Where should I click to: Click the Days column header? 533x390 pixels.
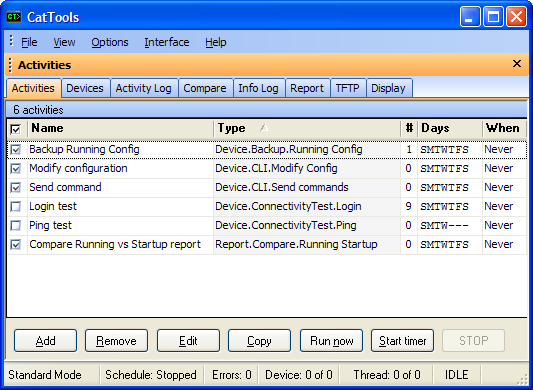(x=450, y=128)
